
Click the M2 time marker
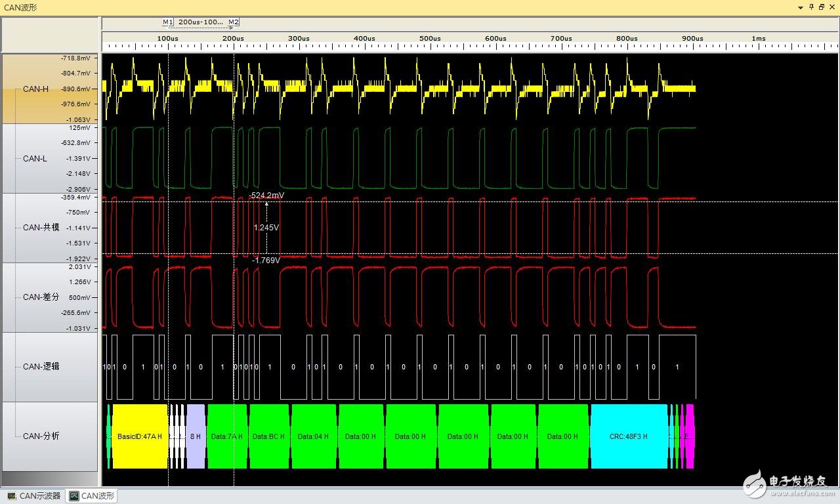(234, 22)
